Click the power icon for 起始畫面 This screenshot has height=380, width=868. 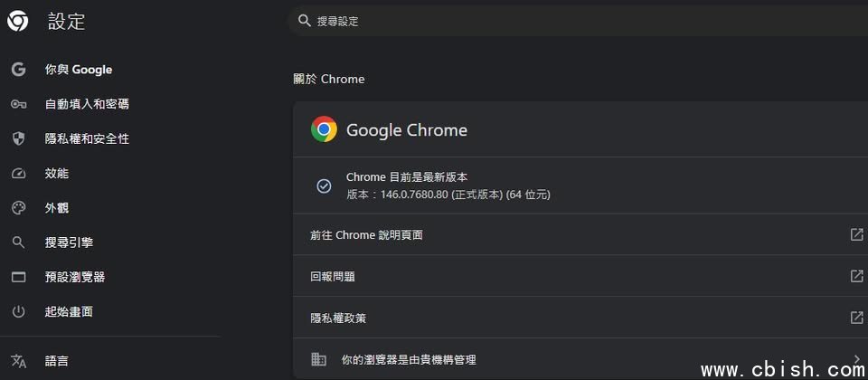tap(18, 312)
